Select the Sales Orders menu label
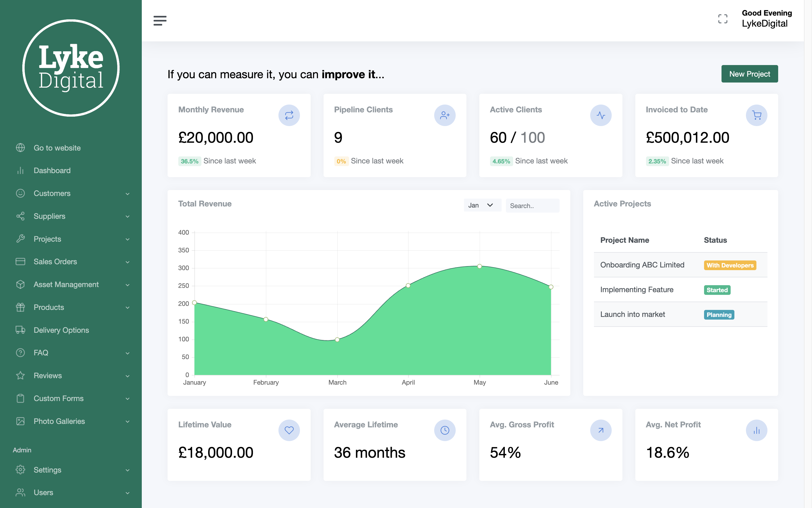812x508 pixels. pyautogui.click(x=55, y=261)
